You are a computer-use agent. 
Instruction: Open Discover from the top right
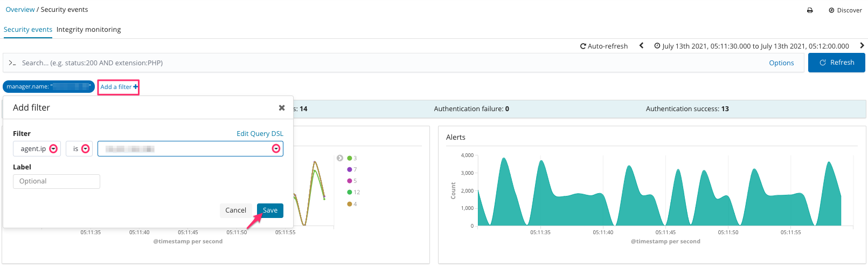[x=845, y=10]
